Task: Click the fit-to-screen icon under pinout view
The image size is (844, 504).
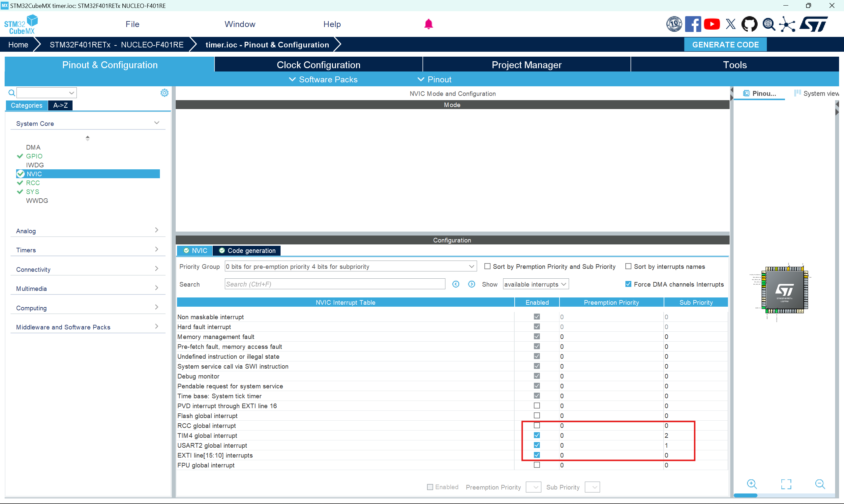Action: click(x=786, y=484)
